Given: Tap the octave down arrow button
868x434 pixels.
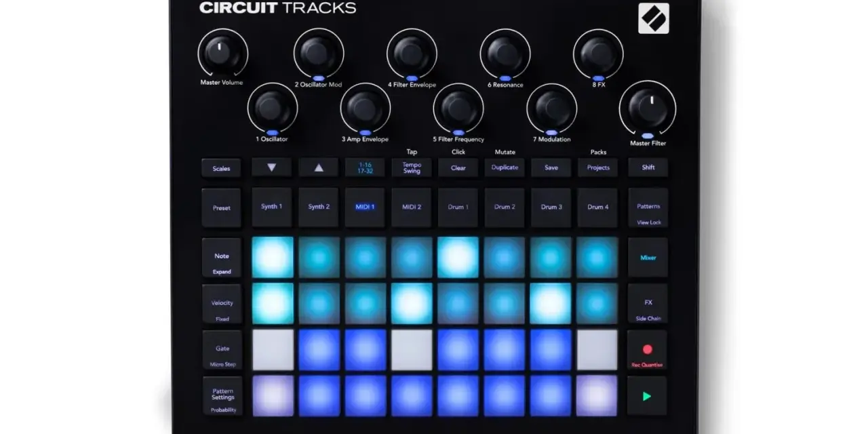Looking at the screenshot, I should click(x=271, y=167).
